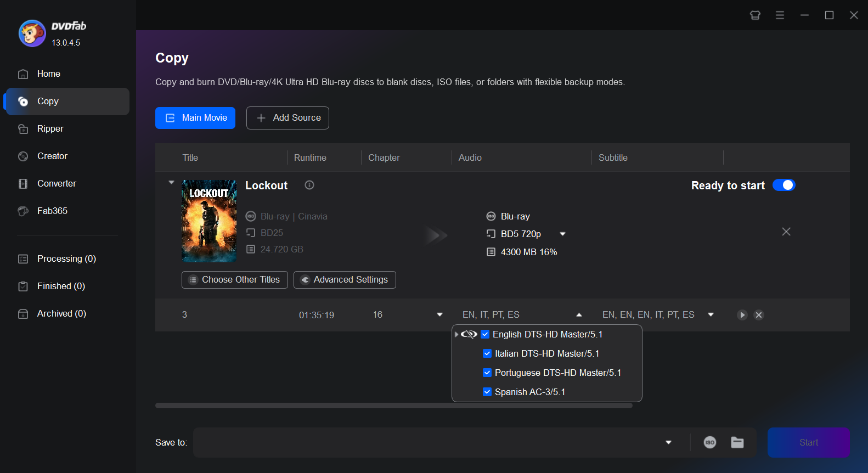This screenshot has width=868, height=473.
Task: Click the Lockout movie poster thumbnail
Action: click(x=209, y=221)
